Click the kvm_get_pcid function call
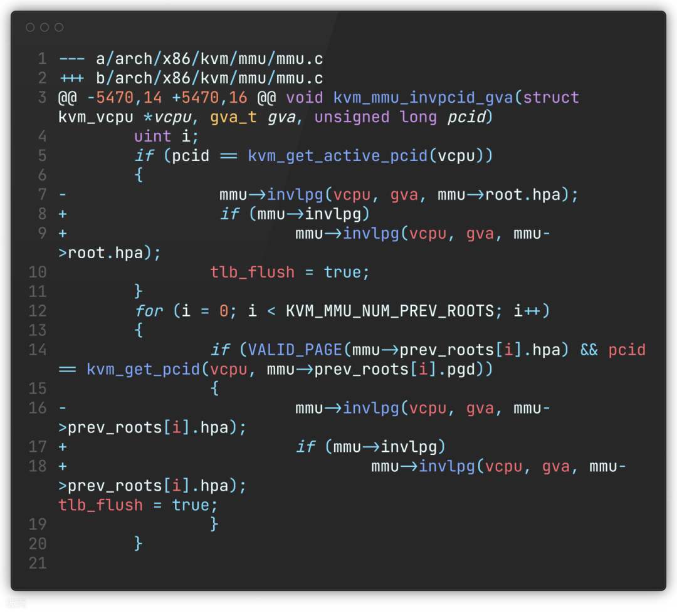This screenshot has height=616, width=677. [x=143, y=370]
